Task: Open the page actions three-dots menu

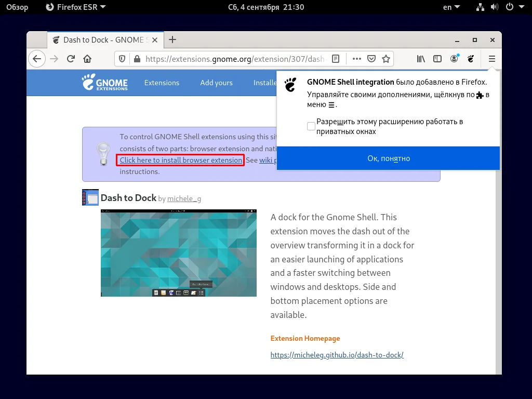Action: coord(357,59)
